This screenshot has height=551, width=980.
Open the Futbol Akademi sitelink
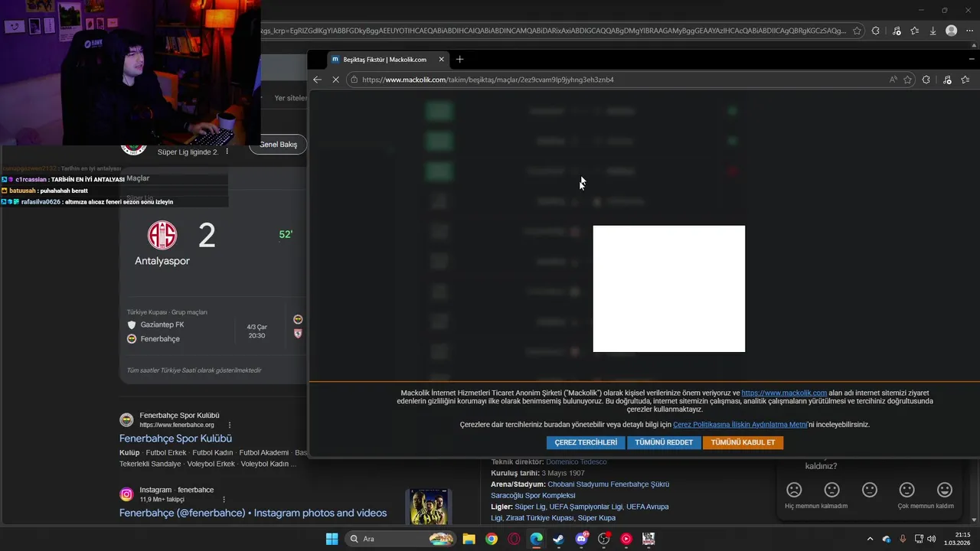coord(263,452)
